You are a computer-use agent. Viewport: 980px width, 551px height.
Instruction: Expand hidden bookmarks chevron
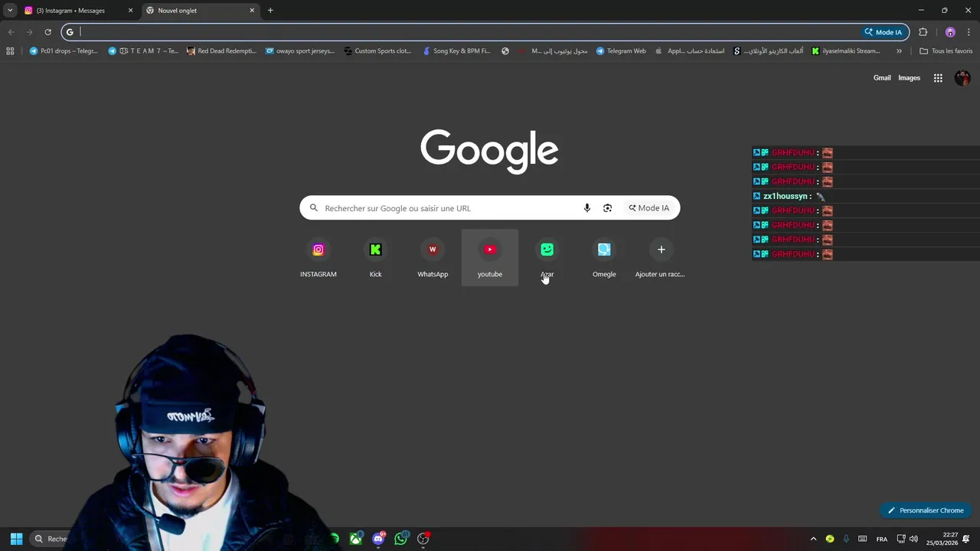pos(899,51)
